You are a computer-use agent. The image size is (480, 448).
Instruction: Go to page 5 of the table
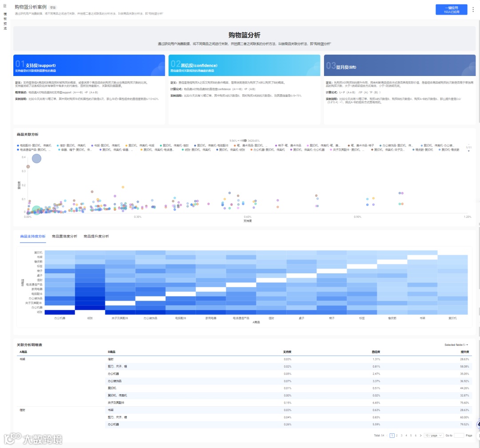pos(411,436)
